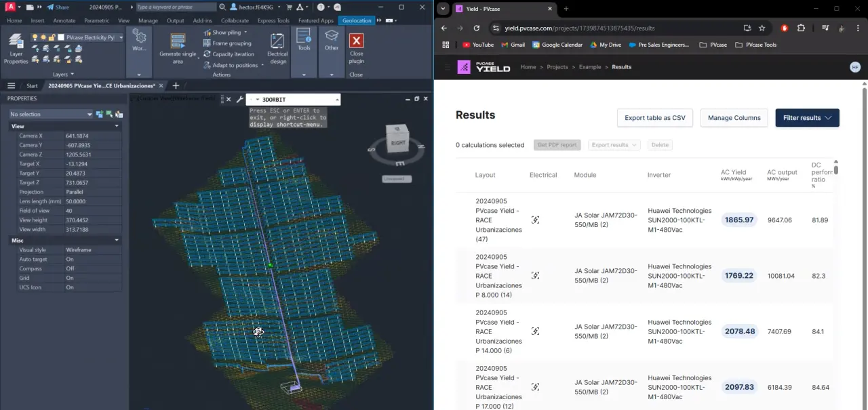Click the Wor... gear panel icon
This screenshot has width=868, height=410.
(139, 40)
